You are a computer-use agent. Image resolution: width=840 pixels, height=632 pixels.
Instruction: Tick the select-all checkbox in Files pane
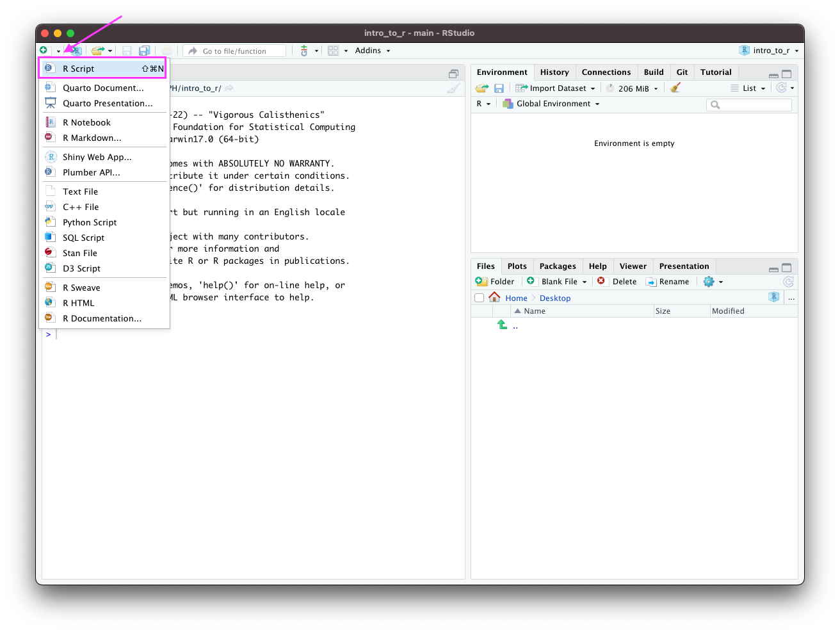tap(479, 298)
